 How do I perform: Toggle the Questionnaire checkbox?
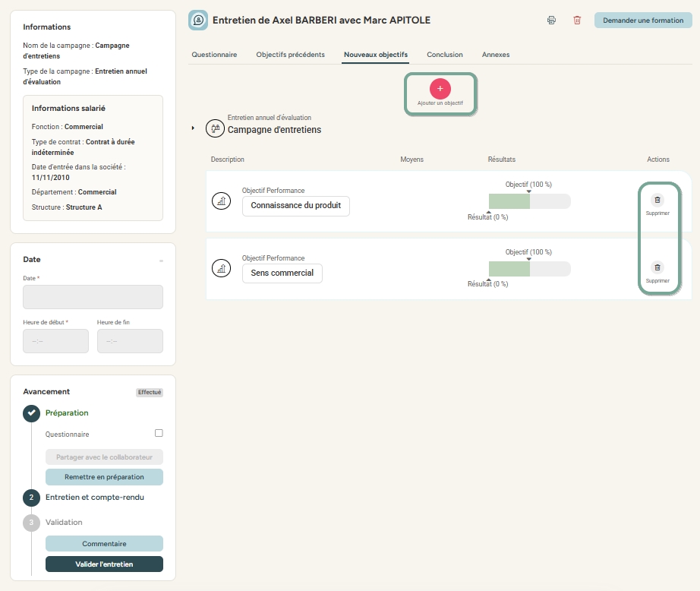pos(159,434)
